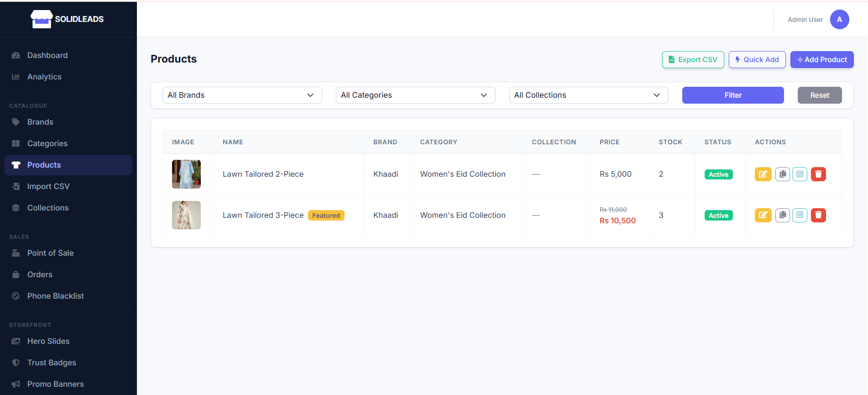Share Lawn Tailored 3-Piece to Instagram
This screenshot has width=868, height=395.
(x=800, y=215)
